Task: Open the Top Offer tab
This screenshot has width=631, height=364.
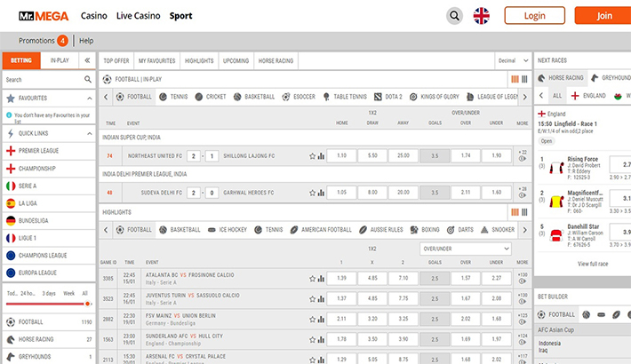Action: 116,60
